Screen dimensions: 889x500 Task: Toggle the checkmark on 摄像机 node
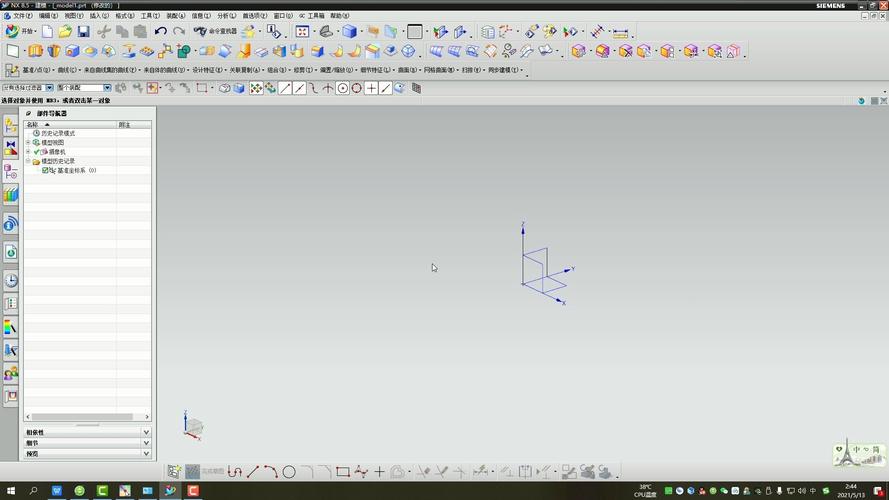(x=37, y=152)
